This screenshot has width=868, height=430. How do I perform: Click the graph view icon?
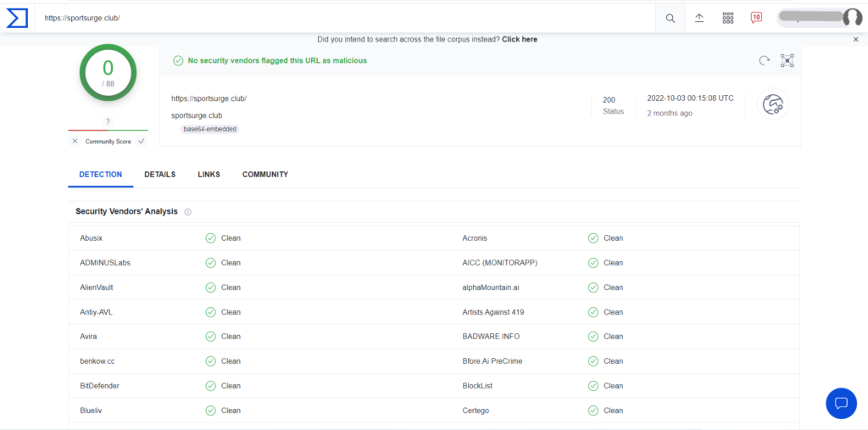[787, 60]
